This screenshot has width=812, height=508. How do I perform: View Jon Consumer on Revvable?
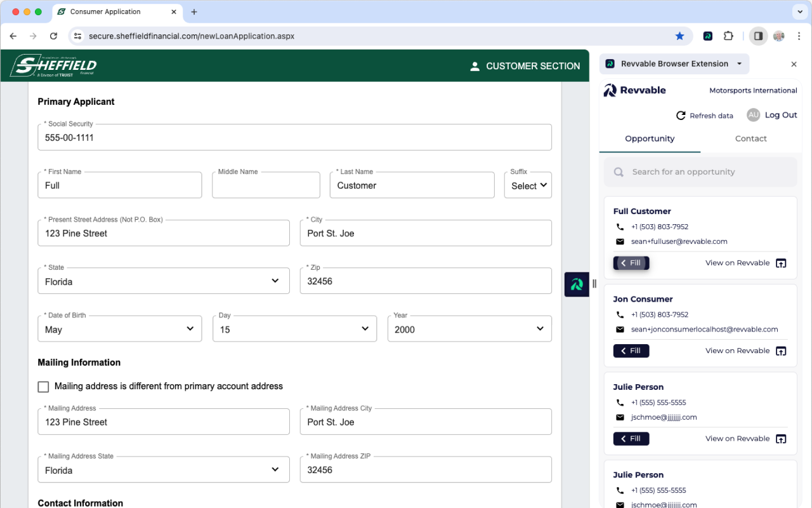[x=746, y=351]
